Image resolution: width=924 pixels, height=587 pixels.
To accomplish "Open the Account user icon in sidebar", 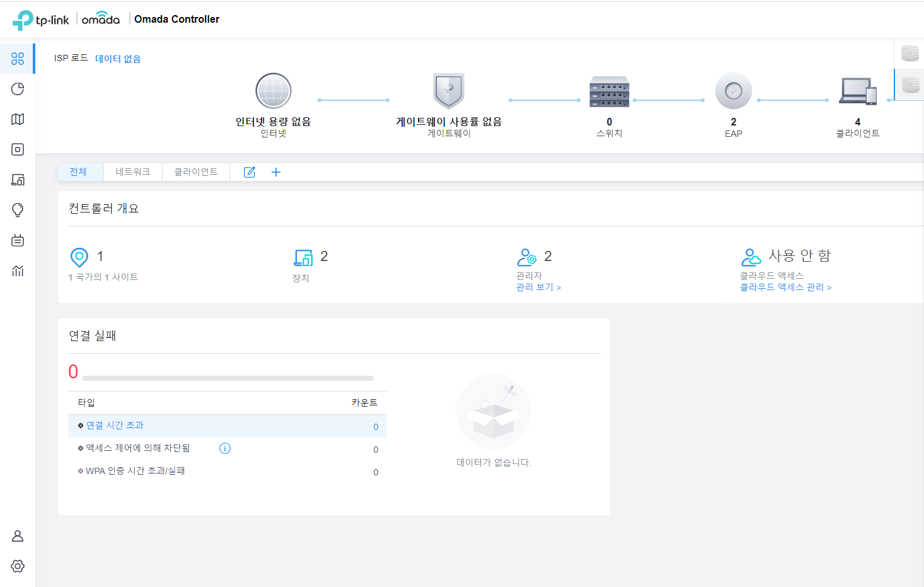I will click(x=18, y=536).
